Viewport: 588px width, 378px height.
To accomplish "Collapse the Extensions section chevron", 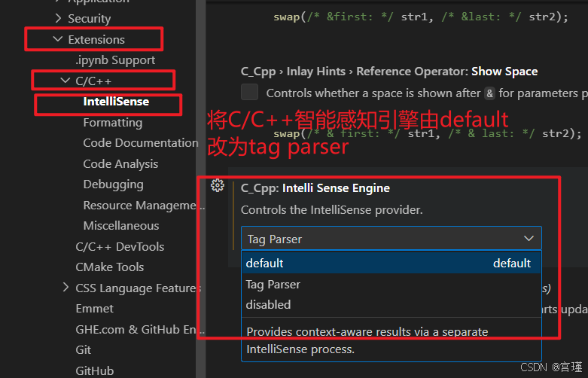I will 57,39.
